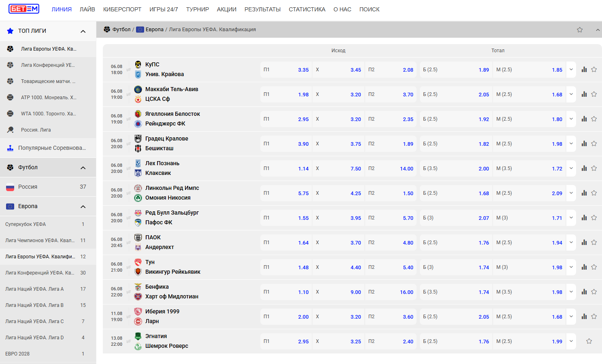
Task: Click the КуПС team crest
Action: [x=138, y=64]
